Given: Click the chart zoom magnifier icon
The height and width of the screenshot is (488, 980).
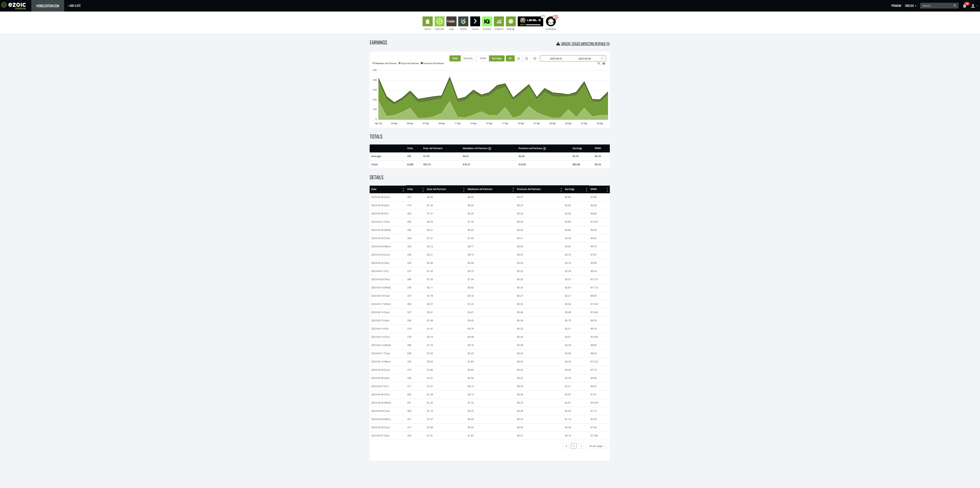Looking at the screenshot, I should (598, 64).
